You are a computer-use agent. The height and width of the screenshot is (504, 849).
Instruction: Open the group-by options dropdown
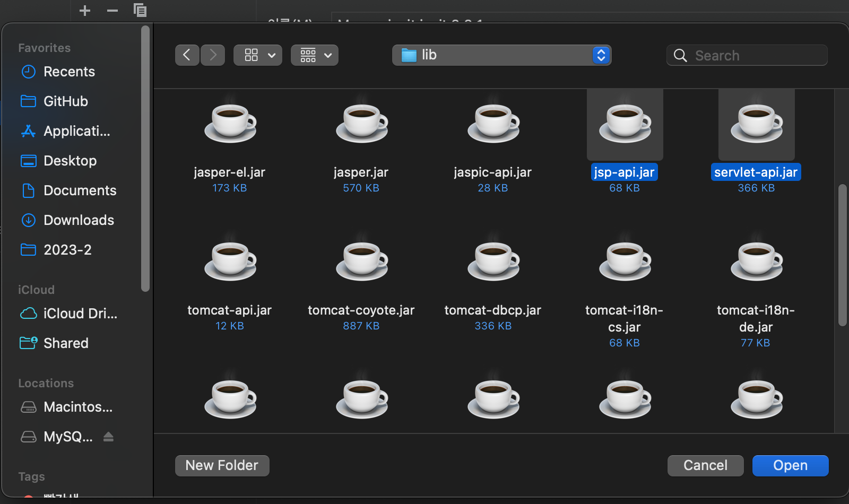point(315,55)
